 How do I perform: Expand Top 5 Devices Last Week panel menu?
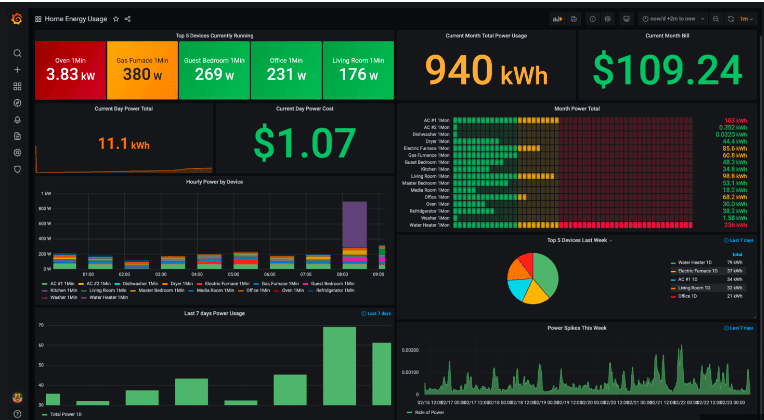(x=579, y=240)
